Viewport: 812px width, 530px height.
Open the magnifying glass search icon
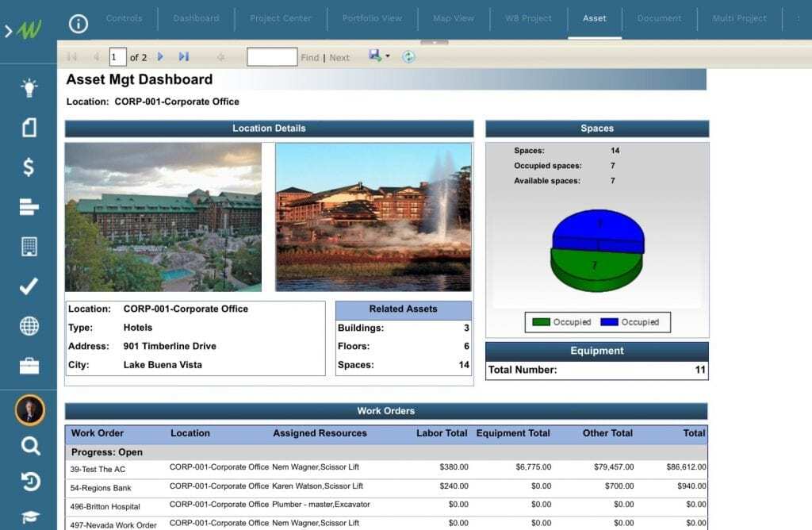pos(30,446)
